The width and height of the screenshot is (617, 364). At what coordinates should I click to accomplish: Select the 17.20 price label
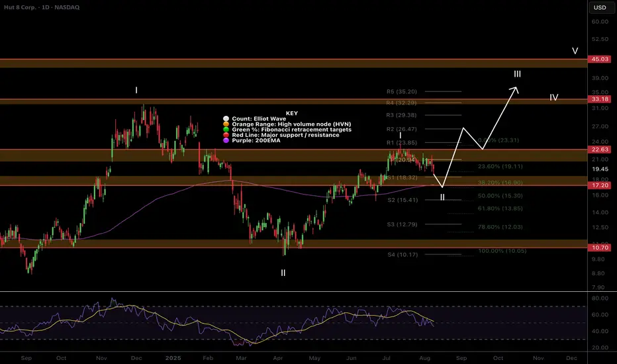pos(600,185)
